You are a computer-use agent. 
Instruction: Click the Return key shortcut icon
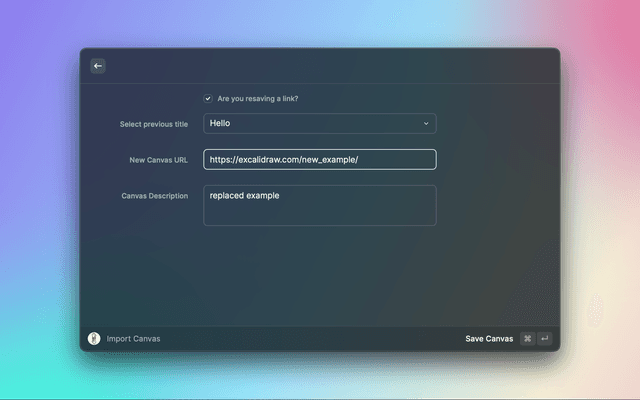pyautogui.click(x=544, y=339)
